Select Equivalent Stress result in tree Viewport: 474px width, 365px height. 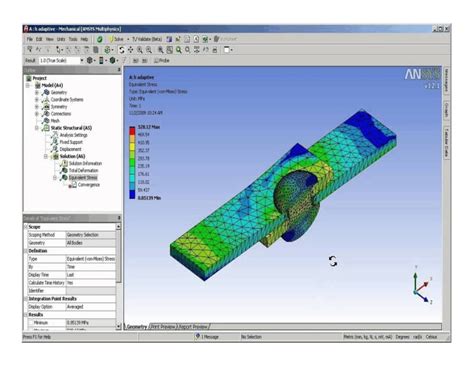pos(83,178)
